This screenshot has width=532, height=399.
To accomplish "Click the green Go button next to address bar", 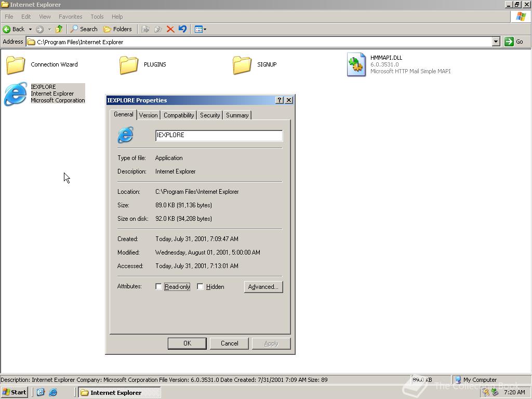I will tap(509, 42).
